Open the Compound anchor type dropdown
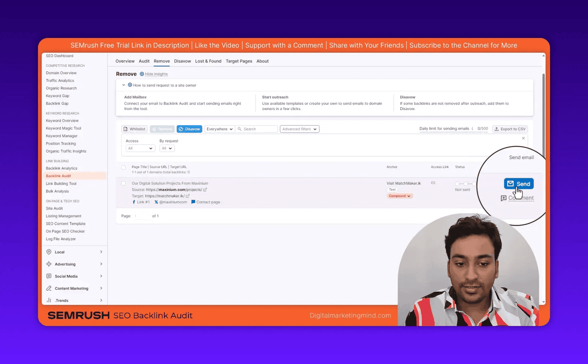This screenshot has width=588, height=364. point(399,196)
